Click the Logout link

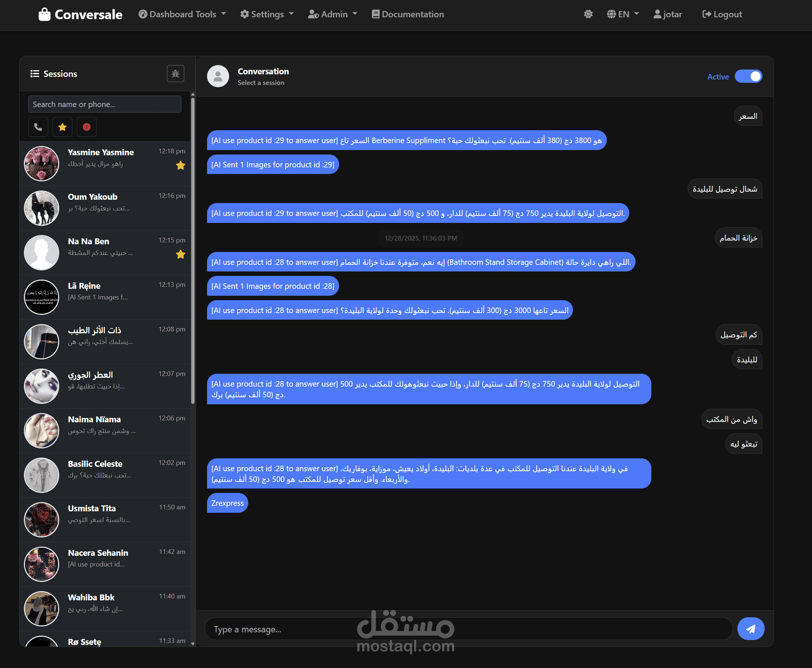[722, 14]
